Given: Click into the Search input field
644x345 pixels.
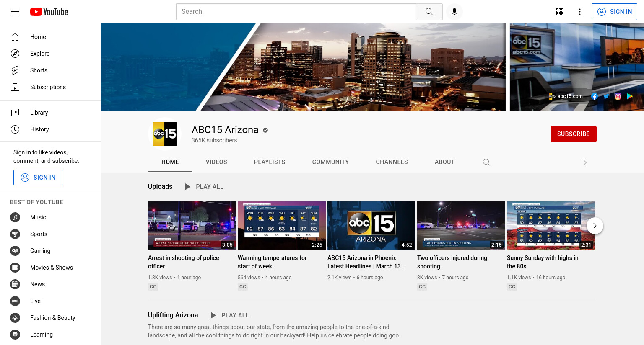Looking at the screenshot, I should coord(296,12).
